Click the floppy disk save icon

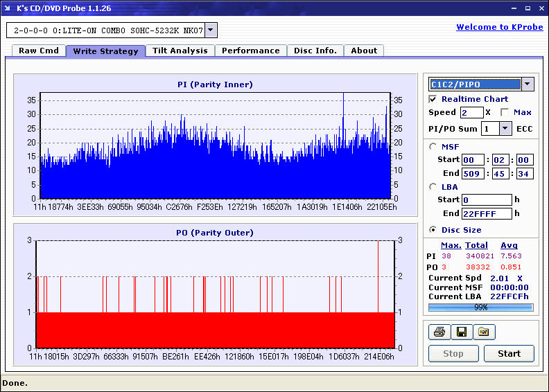point(462,332)
